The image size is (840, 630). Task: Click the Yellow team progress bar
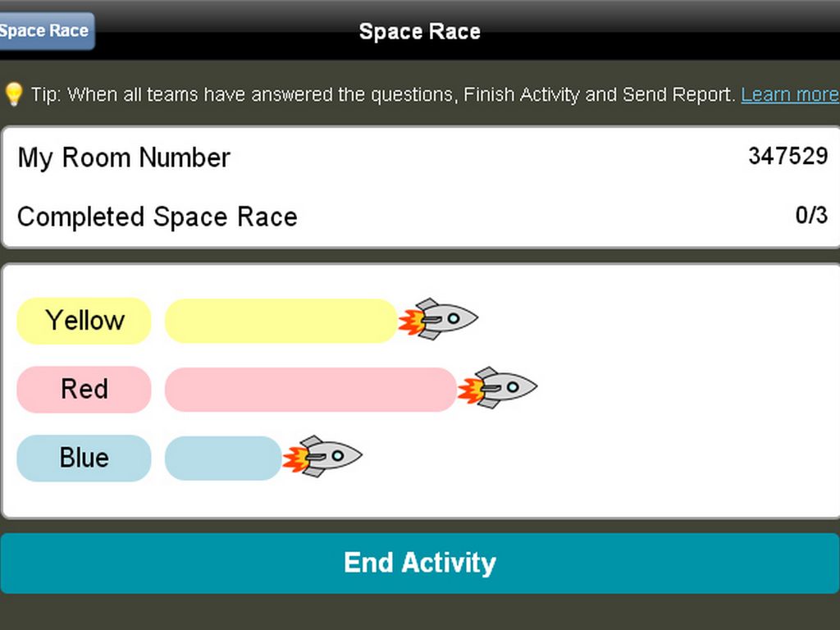281,320
